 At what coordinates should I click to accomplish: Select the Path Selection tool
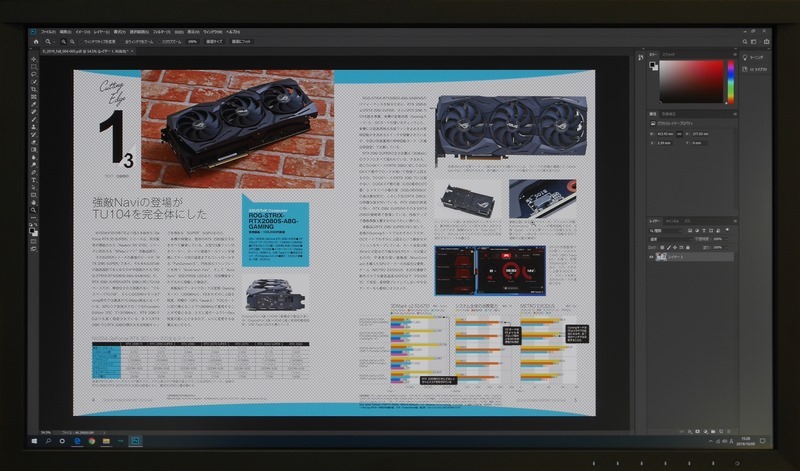tap(34, 187)
